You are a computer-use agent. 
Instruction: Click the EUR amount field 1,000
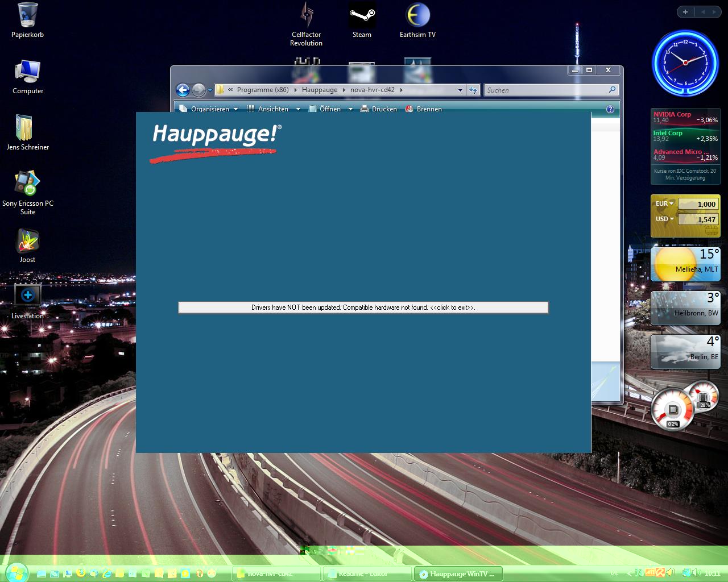coord(698,204)
